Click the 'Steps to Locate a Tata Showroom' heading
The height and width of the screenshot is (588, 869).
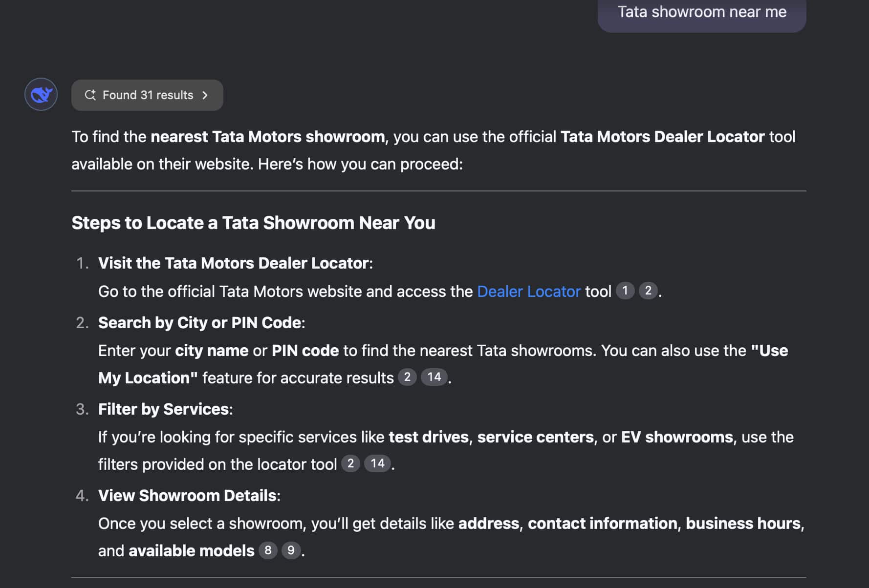pos(253,223)
